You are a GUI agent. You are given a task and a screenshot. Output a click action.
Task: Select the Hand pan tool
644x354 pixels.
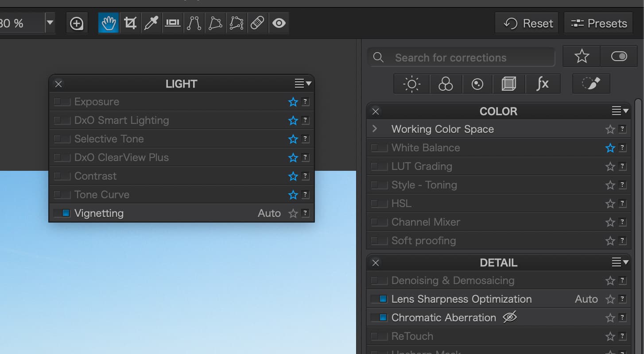point(109,23)
